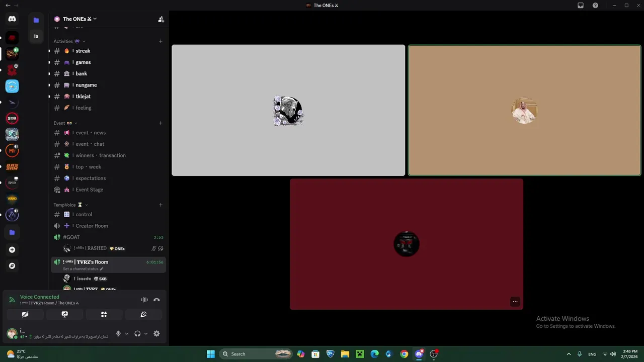Screen dimensions: 644x362
Task: Open microphone input options arrow
Action: (126, 333)
